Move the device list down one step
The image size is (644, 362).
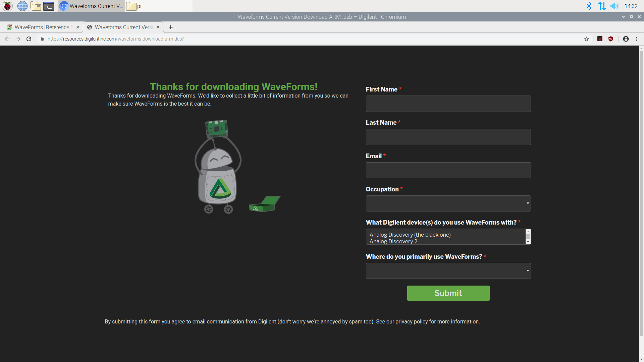pyautogui.click(x=528, y=242)
